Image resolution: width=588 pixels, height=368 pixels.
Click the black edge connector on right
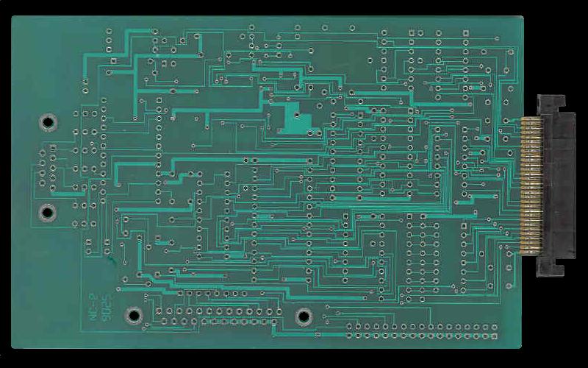[556, 184]
